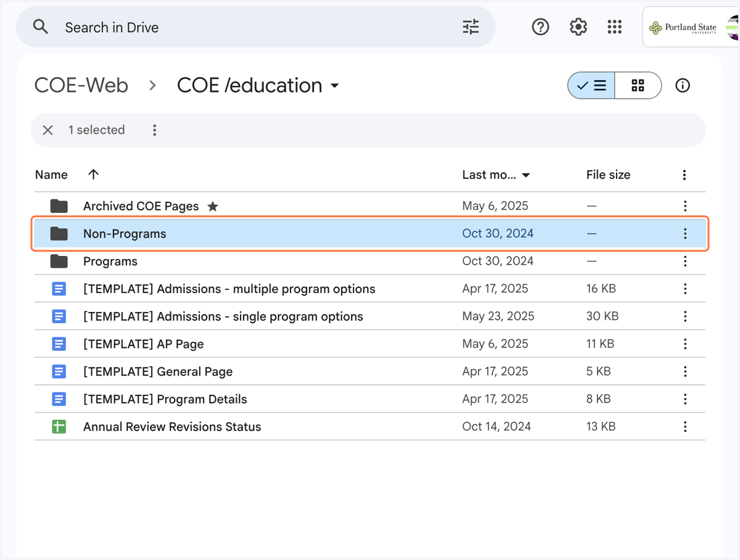This screenshot has height=560, width=740.
Task: Reverse sort direction arrow beside Name
Action: (x=93, y=175)
